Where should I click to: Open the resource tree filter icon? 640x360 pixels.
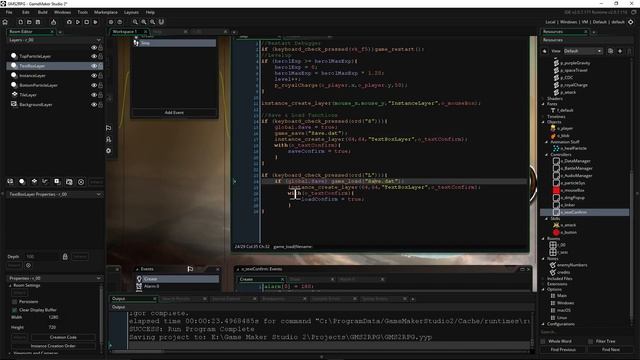tap(611, 51)
